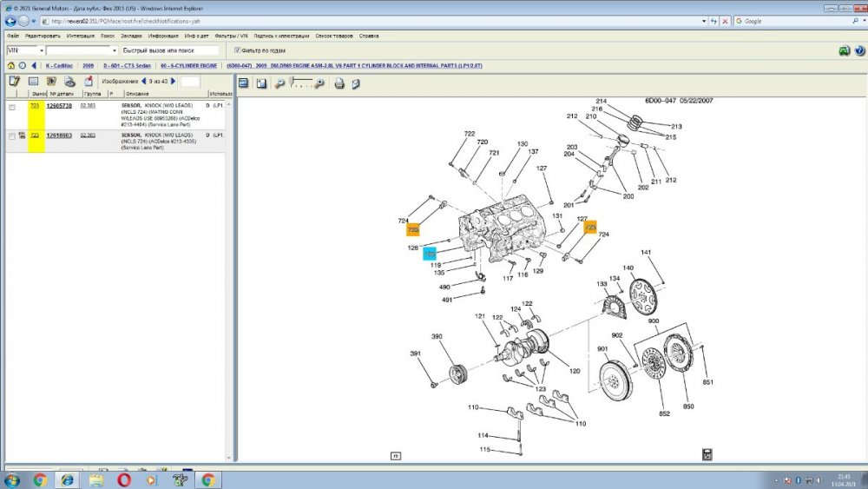
Task: Open the VIN dropdown selector
Action: (x=41, y=50)
